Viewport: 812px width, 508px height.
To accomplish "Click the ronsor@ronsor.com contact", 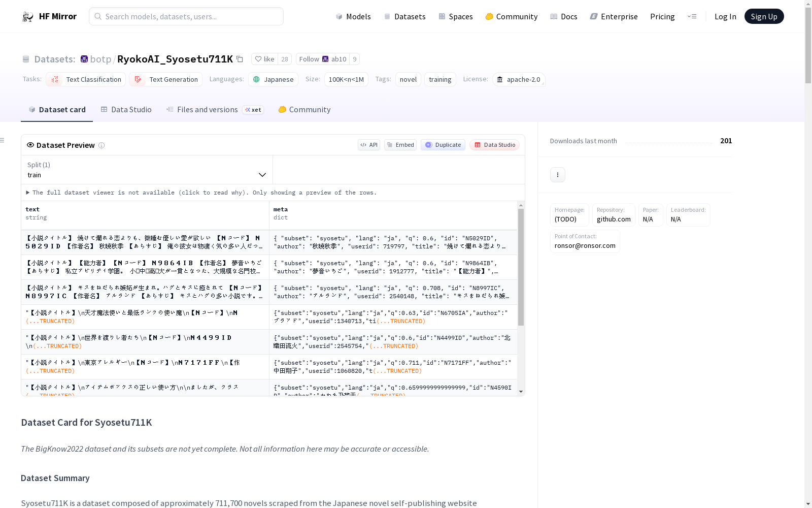I will point(585,241).
